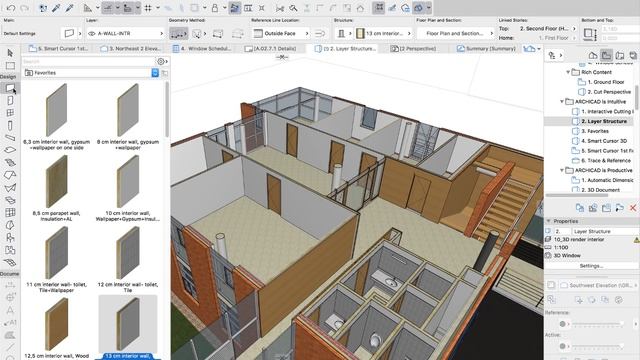Open the Layer A-WALL-INTR dropdown

click(x=126, y=33)
